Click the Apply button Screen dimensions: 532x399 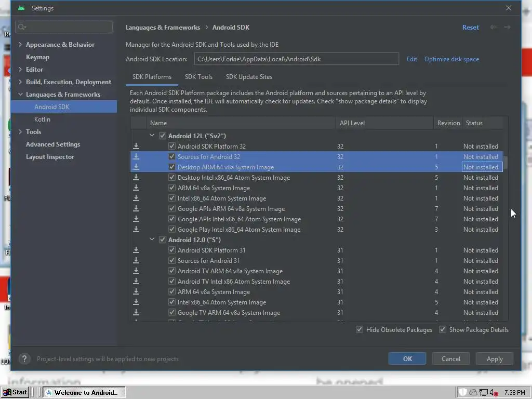495,358
